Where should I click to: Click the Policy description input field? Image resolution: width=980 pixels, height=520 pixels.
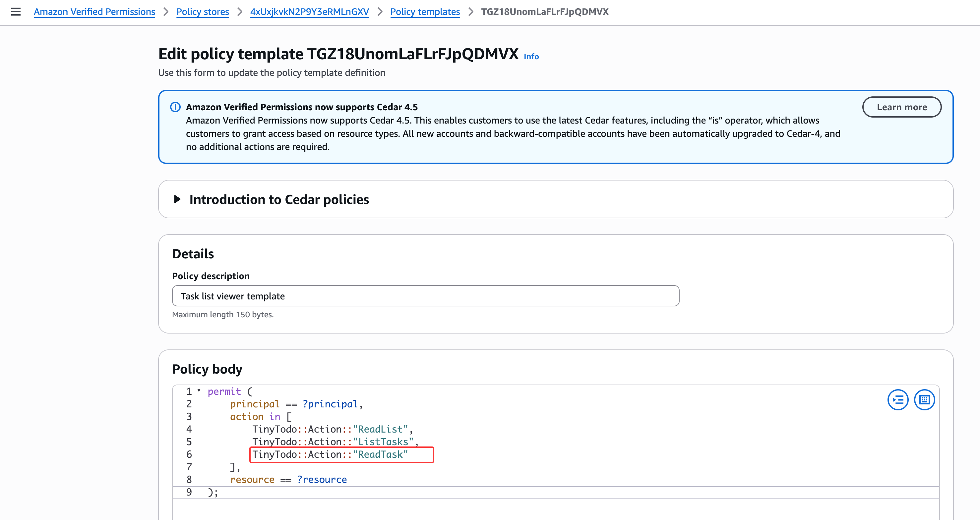coord(425,296)
